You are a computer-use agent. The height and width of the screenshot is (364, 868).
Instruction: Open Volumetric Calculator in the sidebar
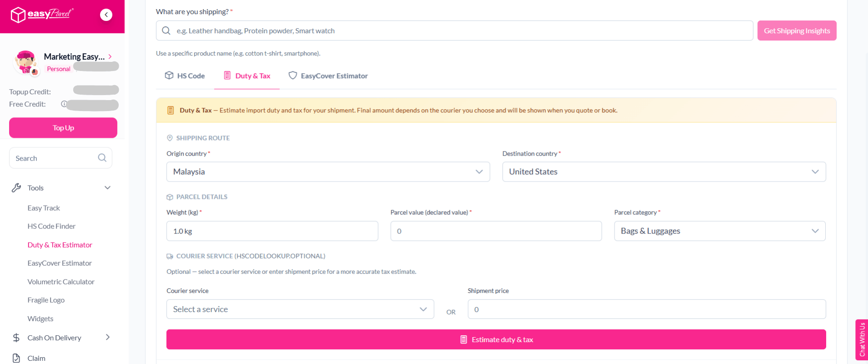point(61,282)
